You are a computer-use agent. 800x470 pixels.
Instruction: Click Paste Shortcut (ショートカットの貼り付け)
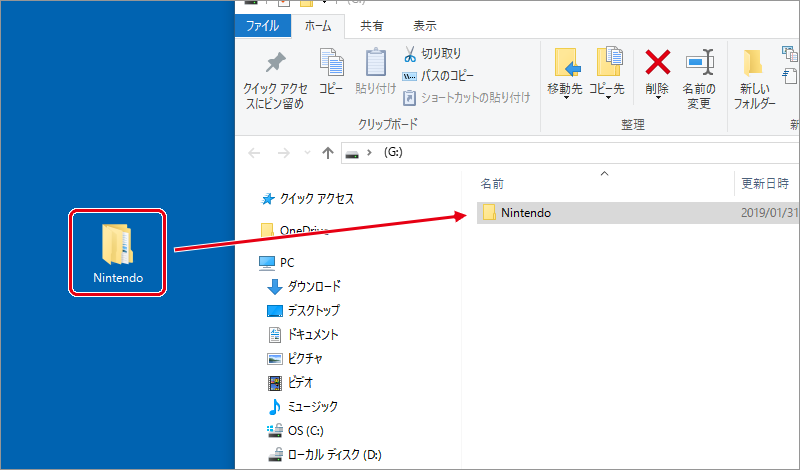[466, 97]
